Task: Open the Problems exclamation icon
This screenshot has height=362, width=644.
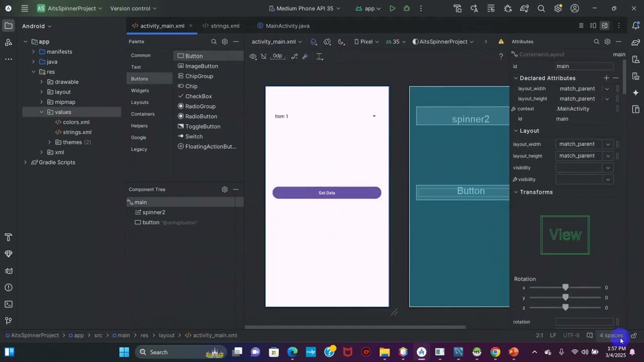Action: point(9,288)
